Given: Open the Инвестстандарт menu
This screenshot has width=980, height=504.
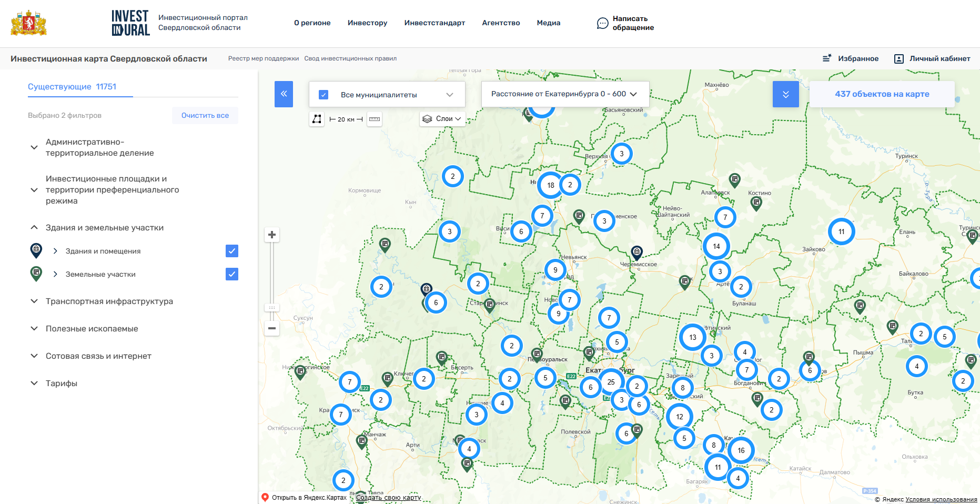Looking at the screenshot, I should pyautogui.click(x=435, y=23).
